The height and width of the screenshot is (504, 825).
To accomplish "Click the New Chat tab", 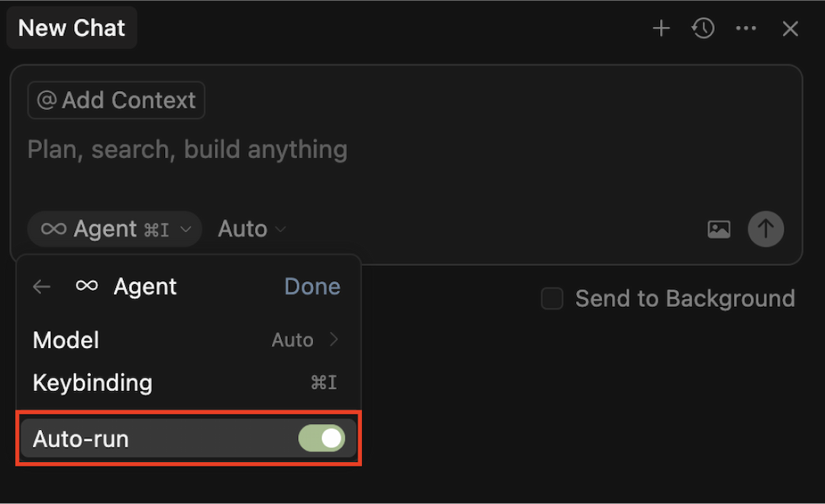I will click(x=72, y=28).
